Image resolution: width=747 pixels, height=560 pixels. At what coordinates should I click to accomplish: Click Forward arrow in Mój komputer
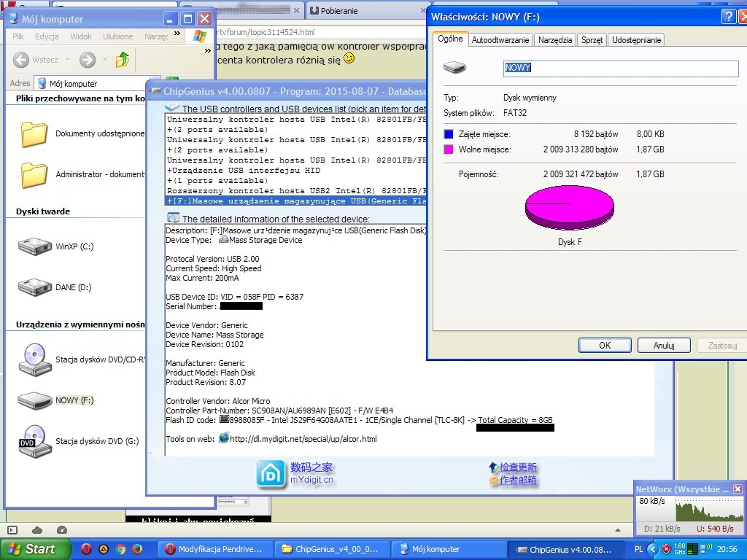(x=88, y=60)
